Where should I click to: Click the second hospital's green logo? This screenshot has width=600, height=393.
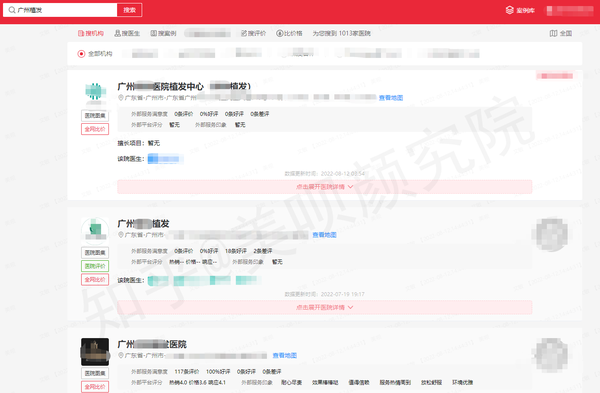95,231
